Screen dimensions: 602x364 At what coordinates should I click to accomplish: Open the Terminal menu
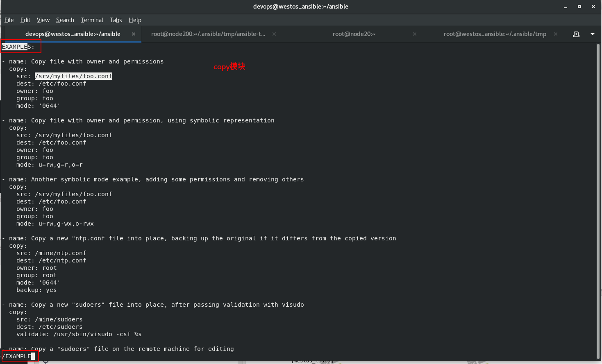coord(92,20)
